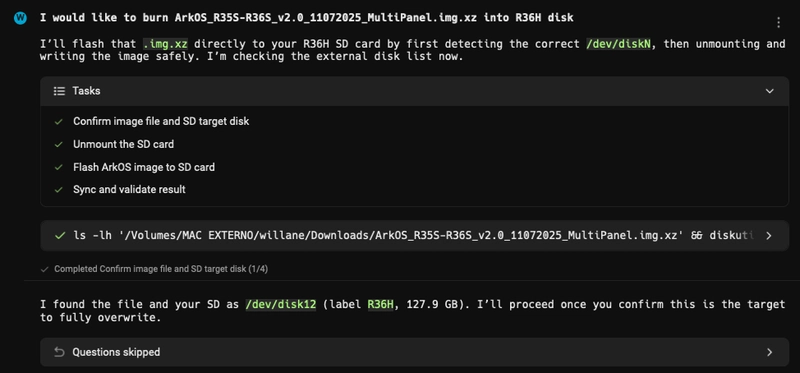Click the user avatar W icon

point(20,18)
